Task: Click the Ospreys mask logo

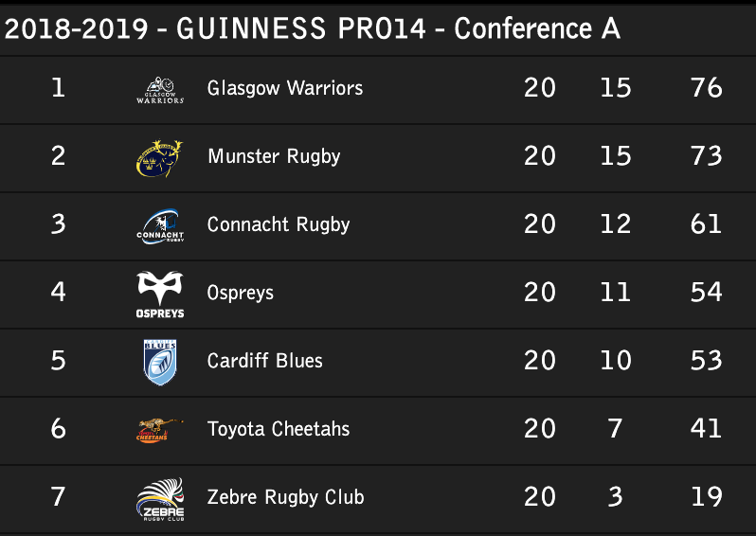Action: click(x=159, y=294)
